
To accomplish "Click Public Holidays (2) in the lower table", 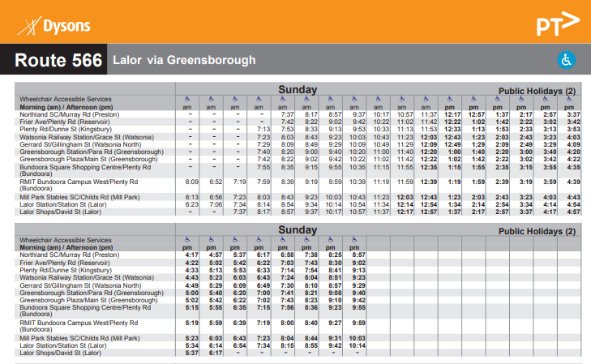I will pos(537,231).
